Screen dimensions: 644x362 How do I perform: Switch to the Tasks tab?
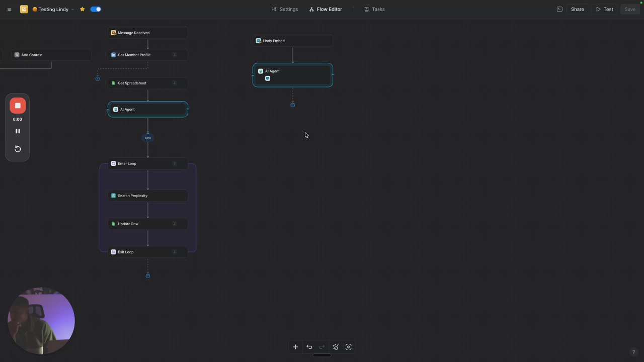374,9
